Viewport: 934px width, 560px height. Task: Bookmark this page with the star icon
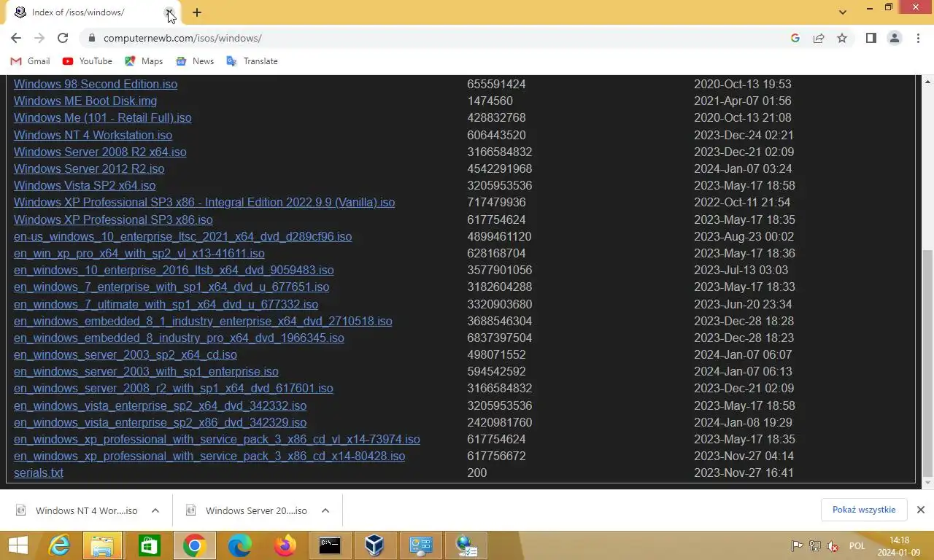842,38
